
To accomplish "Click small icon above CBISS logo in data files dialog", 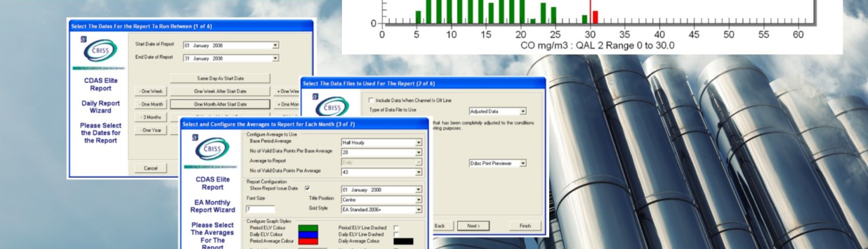I will (315, 97).
